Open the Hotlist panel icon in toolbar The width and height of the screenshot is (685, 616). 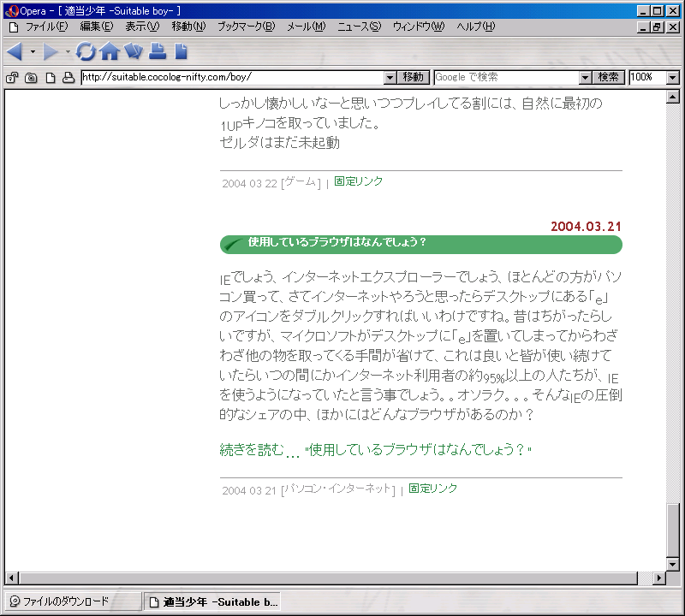pos(134,51)
